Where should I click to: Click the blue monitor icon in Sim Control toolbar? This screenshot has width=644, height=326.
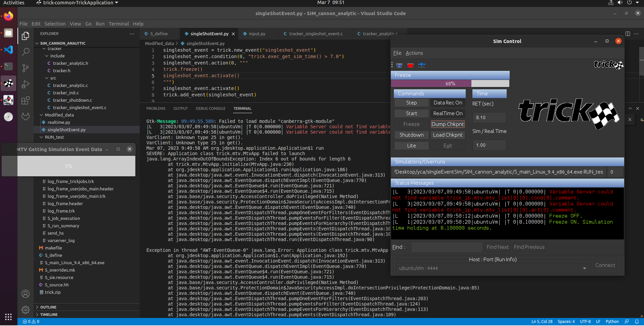point(399,65)
